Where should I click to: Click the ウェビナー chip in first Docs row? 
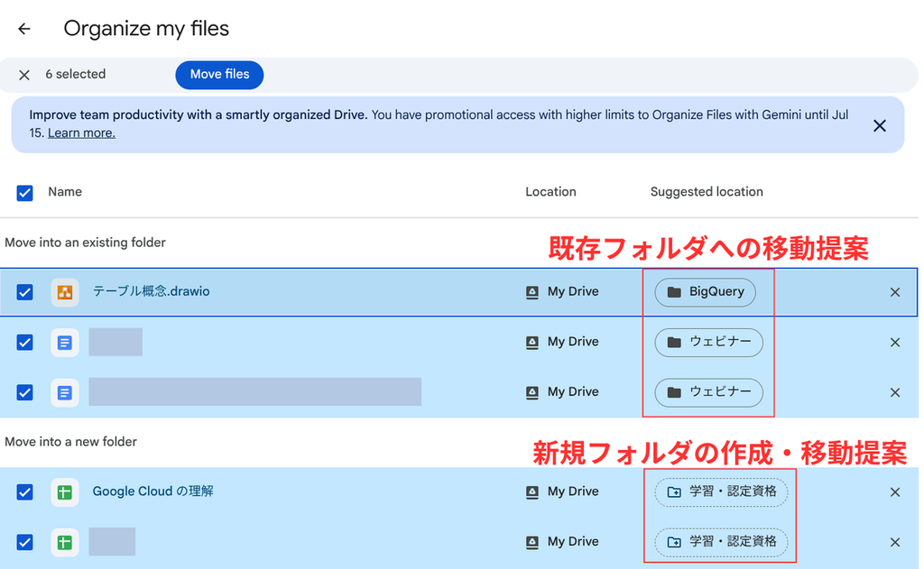[709, 343]
